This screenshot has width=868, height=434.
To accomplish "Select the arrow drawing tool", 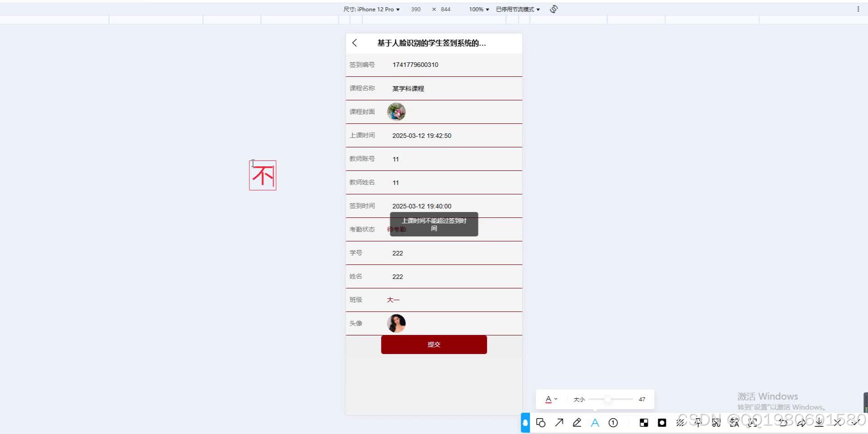I will point(559,423).
